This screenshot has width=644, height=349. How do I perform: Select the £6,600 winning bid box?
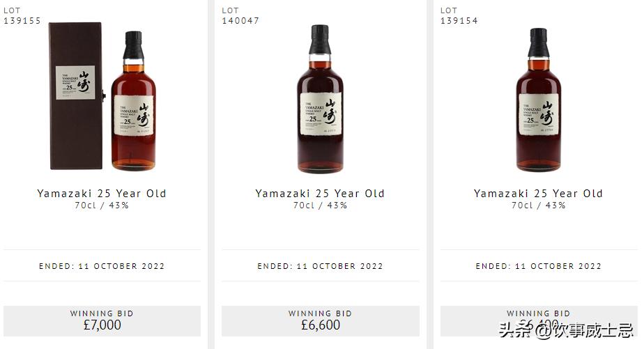point(321,320)
